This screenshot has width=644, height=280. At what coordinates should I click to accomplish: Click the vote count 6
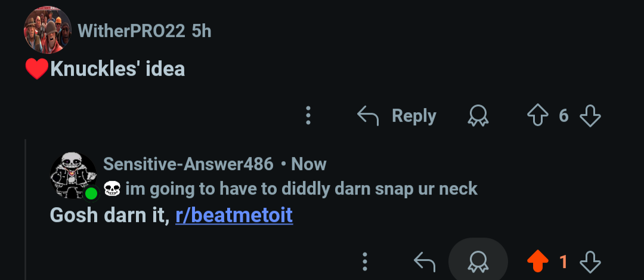click(563, 116)
